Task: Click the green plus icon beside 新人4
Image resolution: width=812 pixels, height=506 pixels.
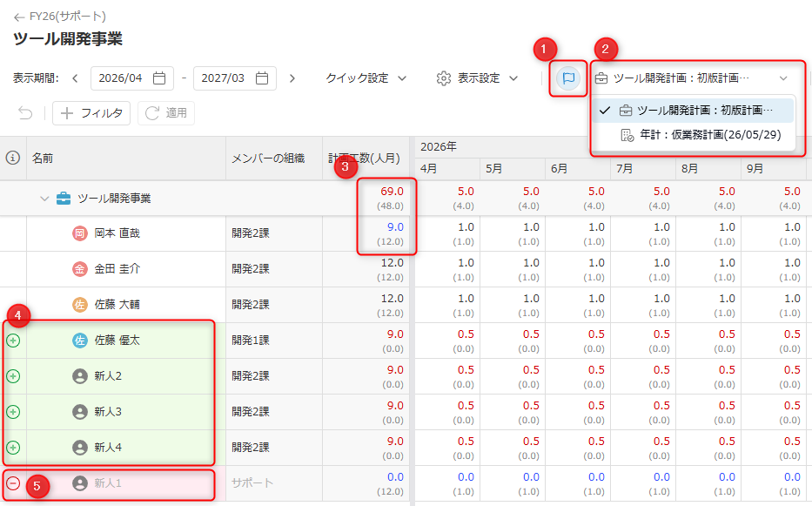Action: click(13, 448)
